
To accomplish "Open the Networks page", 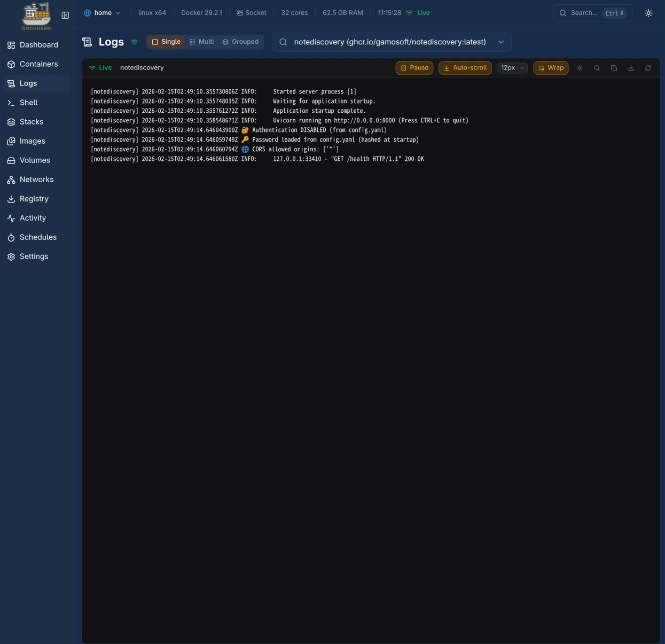I will (36, 179).
